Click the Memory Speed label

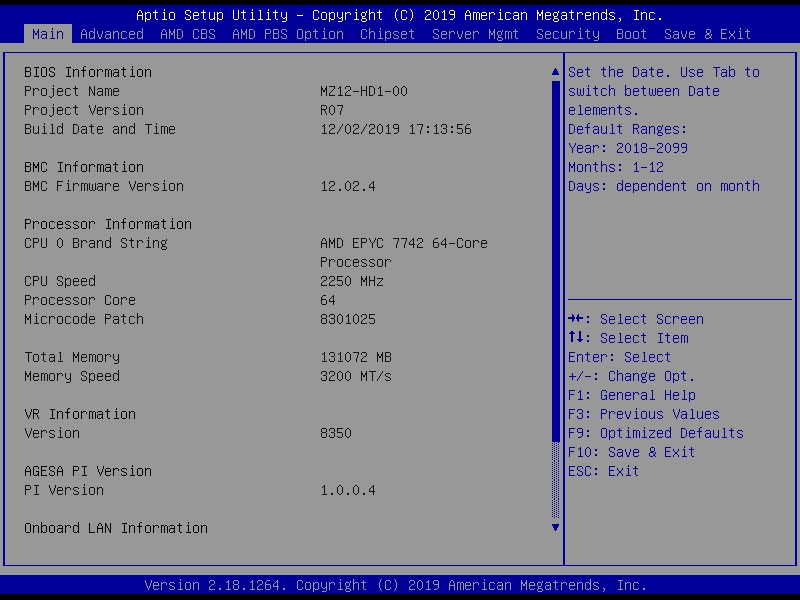click(x=72, y=376)
